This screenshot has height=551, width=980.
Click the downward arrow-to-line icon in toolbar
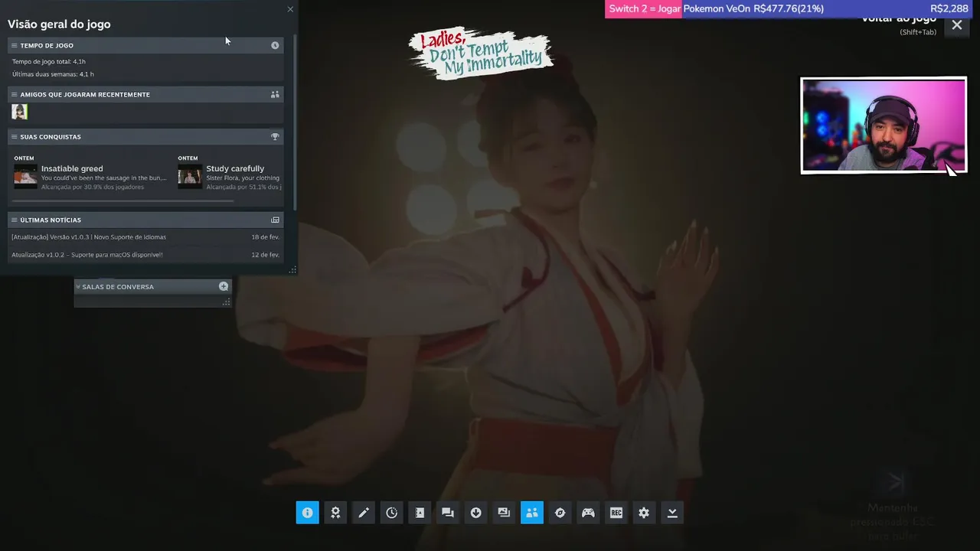(x=672, y=513)
